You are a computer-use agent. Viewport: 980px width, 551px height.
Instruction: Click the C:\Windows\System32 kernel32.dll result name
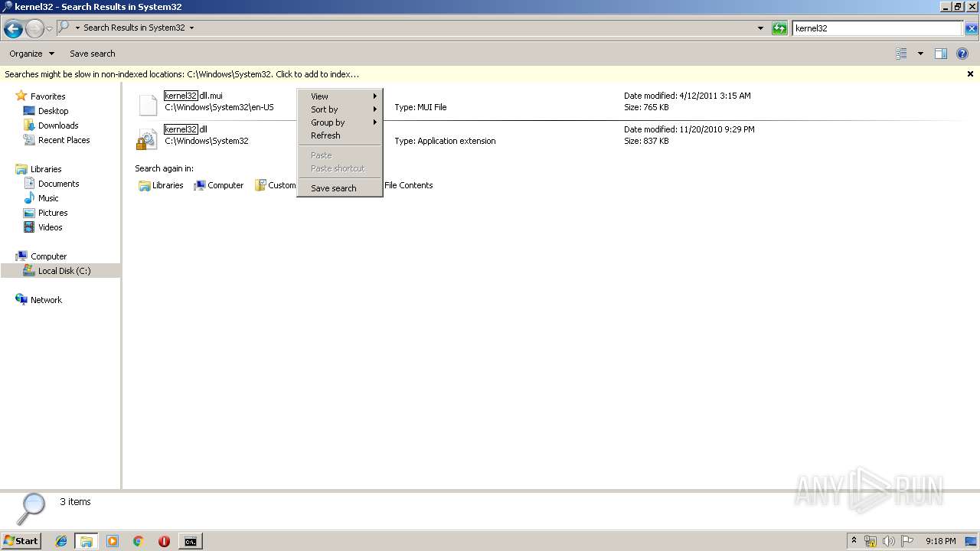click(185, 129)
